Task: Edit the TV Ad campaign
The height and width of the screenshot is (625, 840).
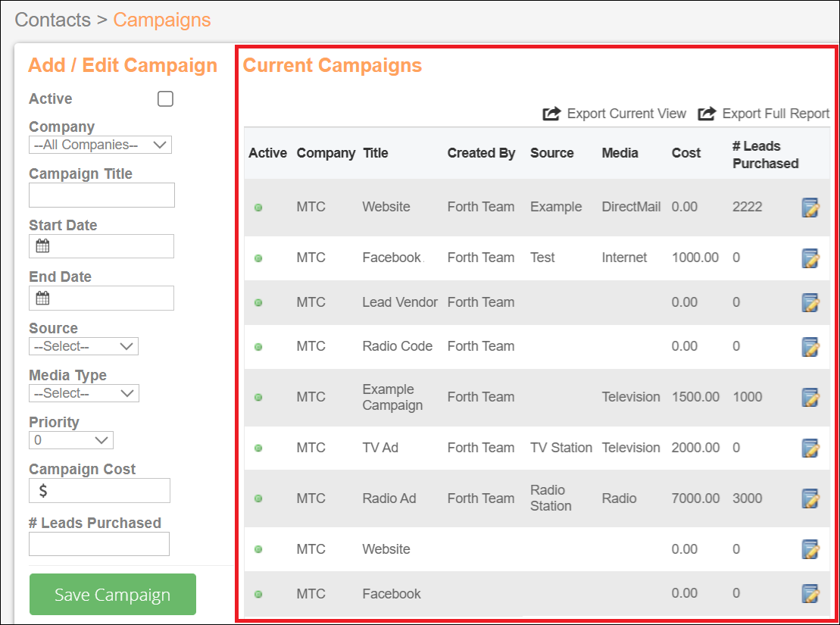Action: click(810, 448)
